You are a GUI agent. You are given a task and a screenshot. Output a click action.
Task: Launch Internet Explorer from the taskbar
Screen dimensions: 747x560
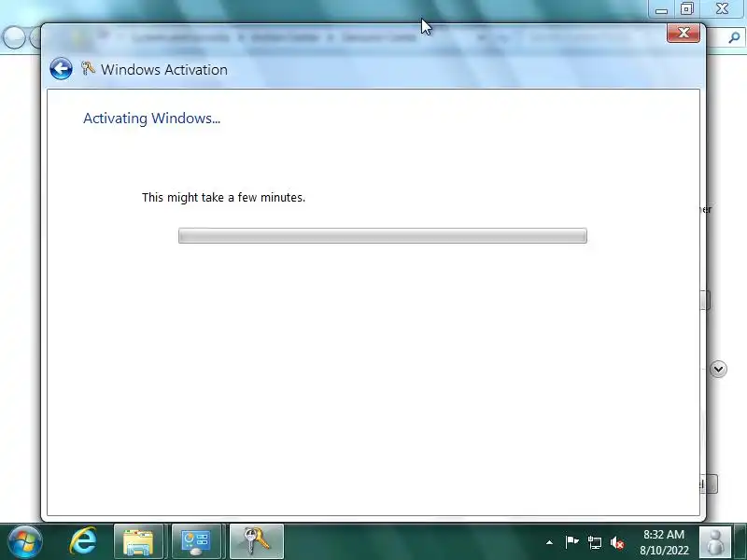[x=83, y=541]
